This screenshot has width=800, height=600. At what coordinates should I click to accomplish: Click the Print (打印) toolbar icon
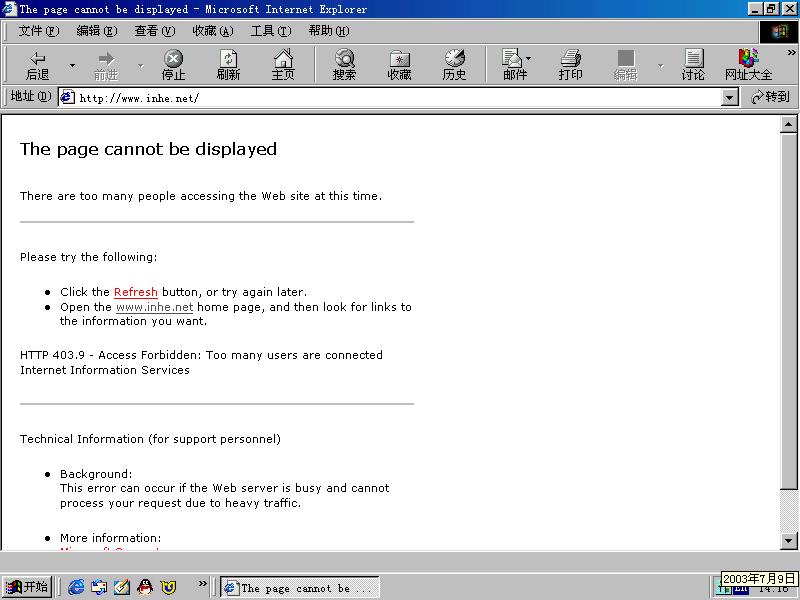[570, 66]
